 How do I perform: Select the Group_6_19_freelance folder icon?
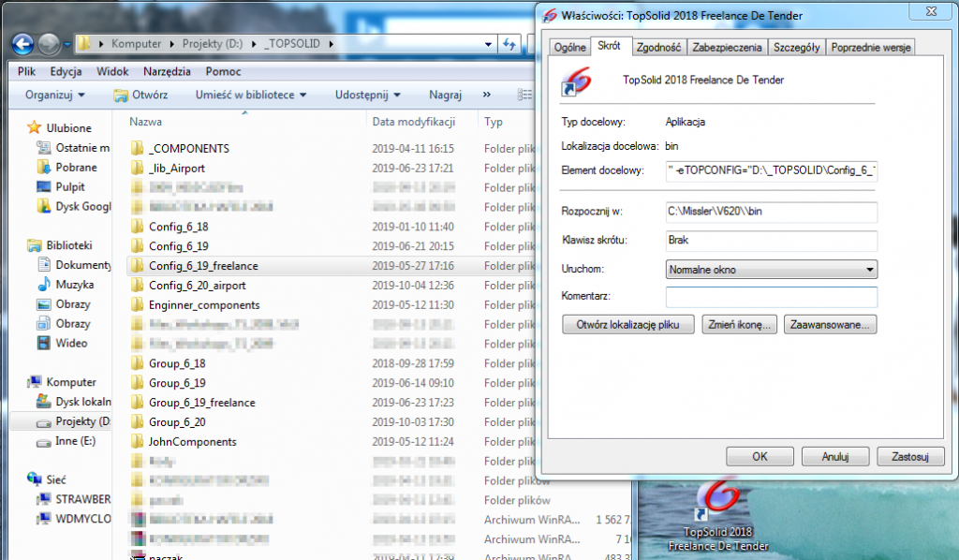pos(137,403)
